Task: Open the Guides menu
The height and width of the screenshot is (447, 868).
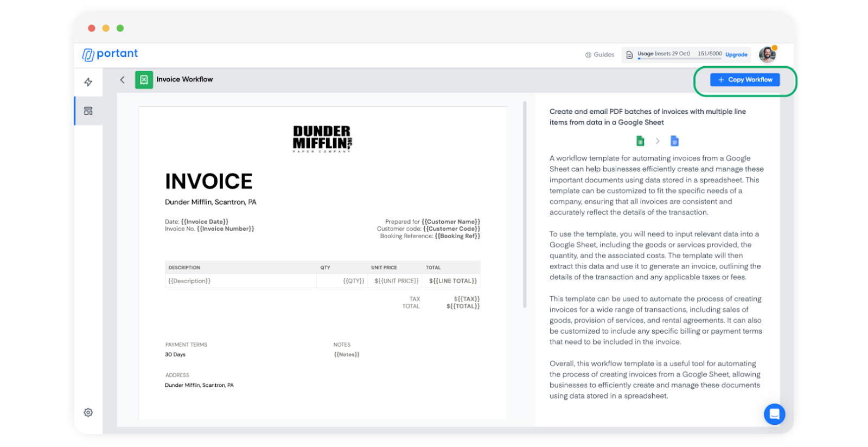Action: tap(599, 55)
